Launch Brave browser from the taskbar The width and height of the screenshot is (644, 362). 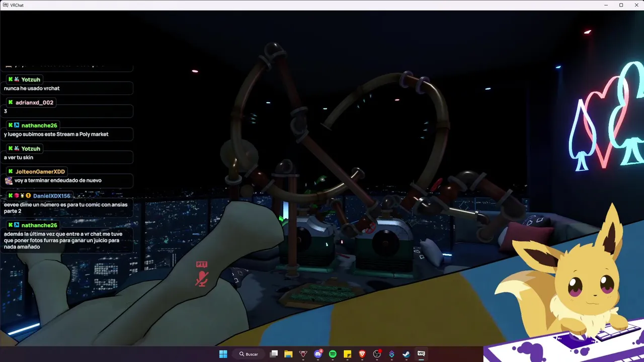362,354
